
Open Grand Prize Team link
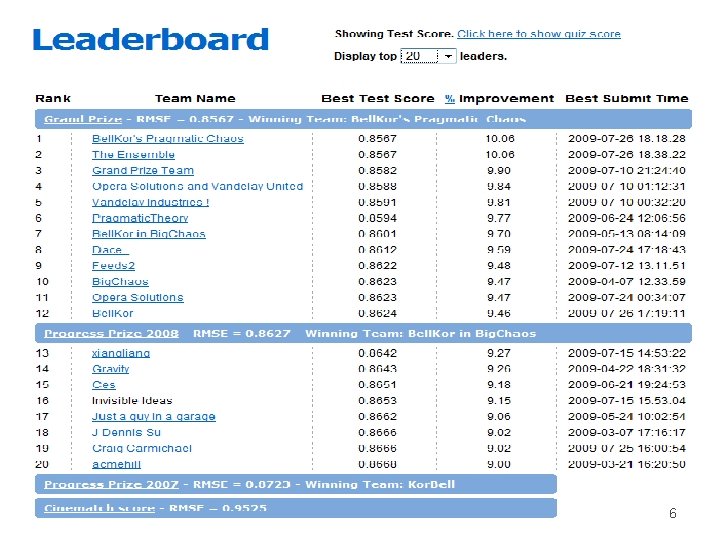click(143, 170)
